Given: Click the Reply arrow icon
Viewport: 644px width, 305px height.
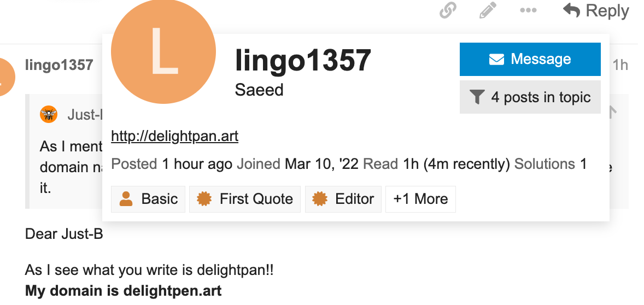Looking at the screenshot, I should coord(571,10).
